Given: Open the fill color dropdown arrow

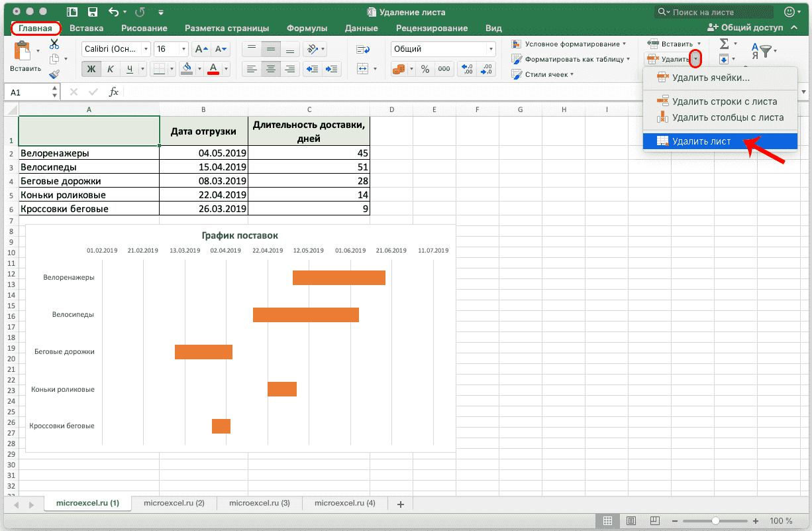Looking at the screenshot, I should [x=201, y=70].
